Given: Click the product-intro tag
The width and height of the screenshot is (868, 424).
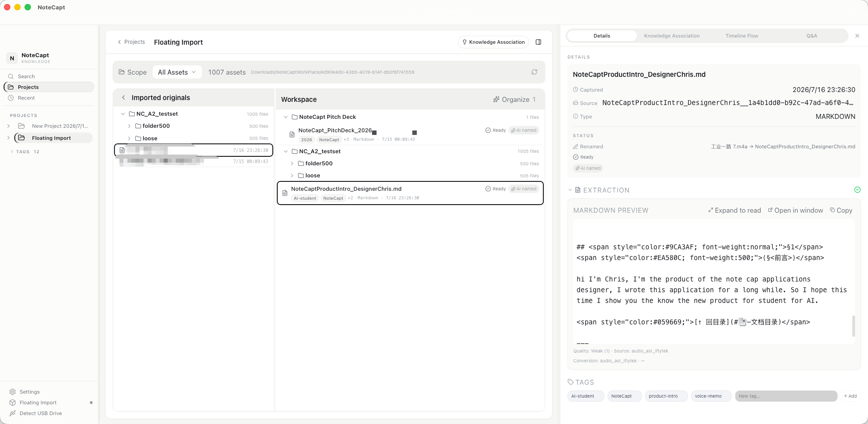Looking at the screenshot, I should click(x=666, y=396).
